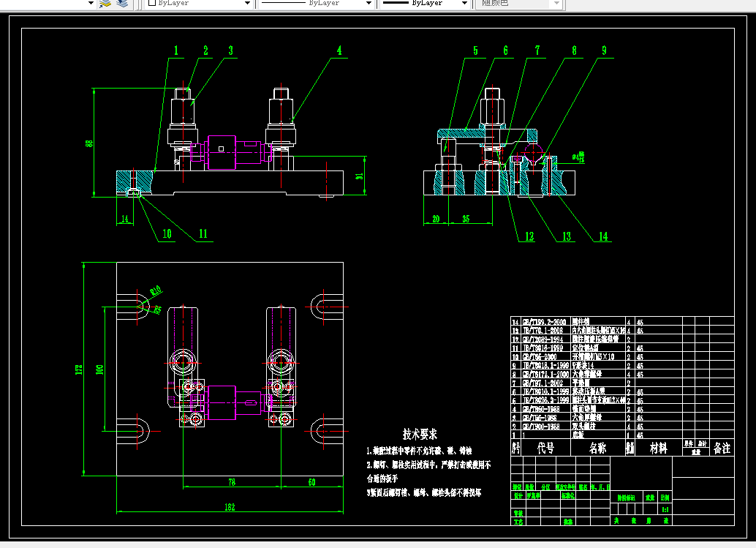Select technical requirement line 1 text
This screenshot has height=548, width=756.
(x=419, y=451)
